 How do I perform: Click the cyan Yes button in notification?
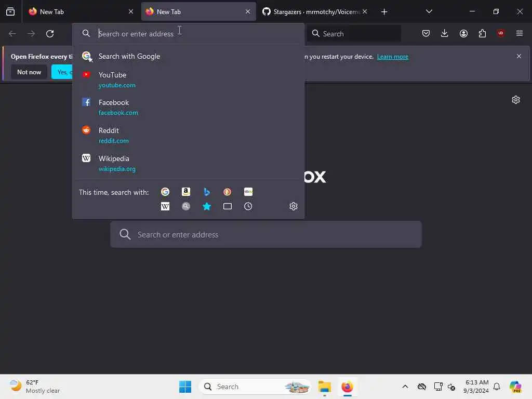62,72
